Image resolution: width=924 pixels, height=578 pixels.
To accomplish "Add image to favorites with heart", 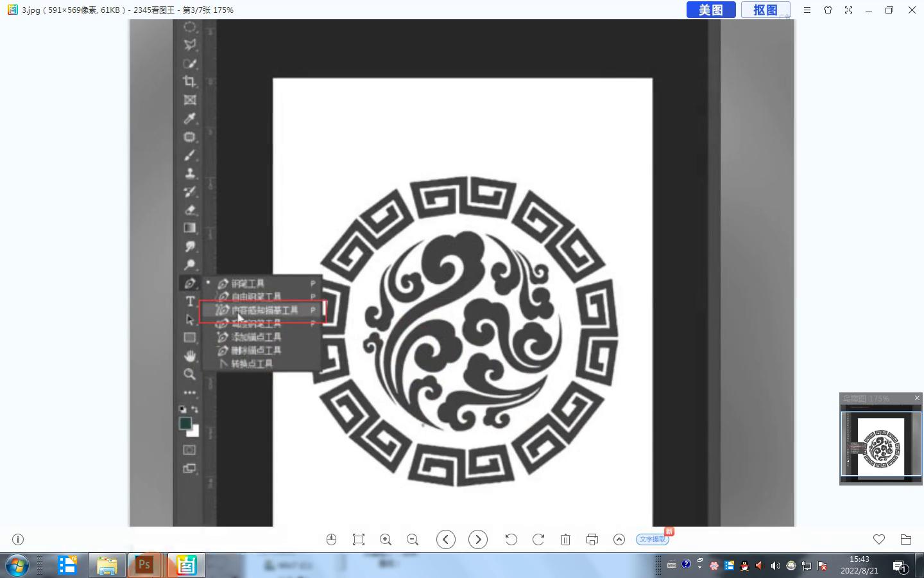I will [879, 539].
